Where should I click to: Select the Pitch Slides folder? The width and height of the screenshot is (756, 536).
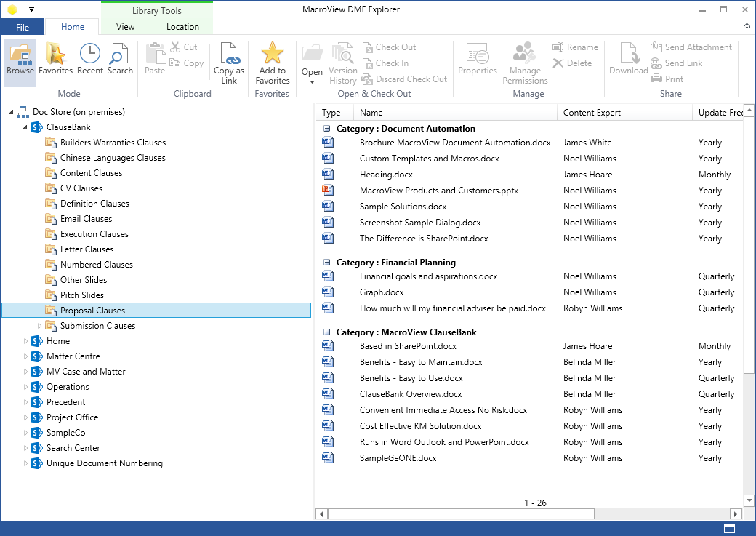pyautogui.click(x=82, y=295)
